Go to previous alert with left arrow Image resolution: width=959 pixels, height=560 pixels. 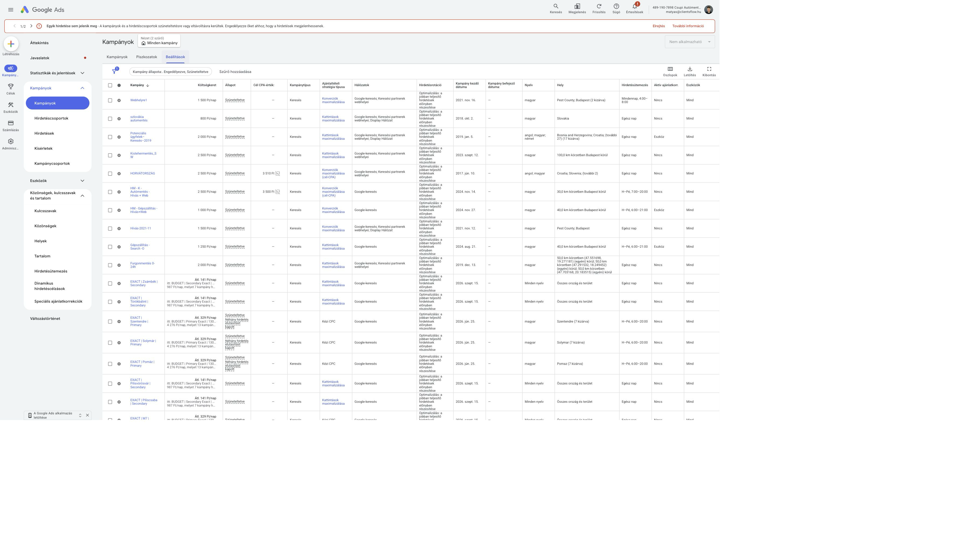(15, 26)
